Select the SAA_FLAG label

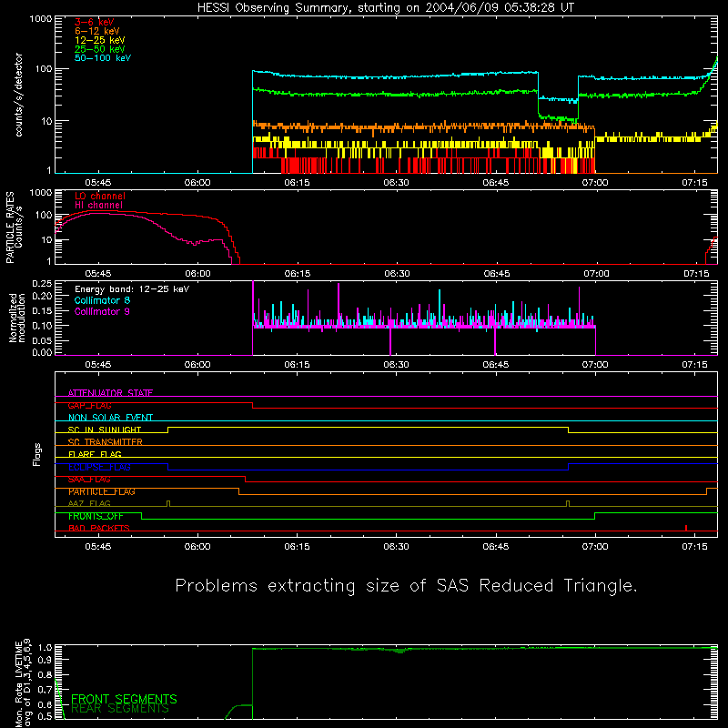(89, 480)
